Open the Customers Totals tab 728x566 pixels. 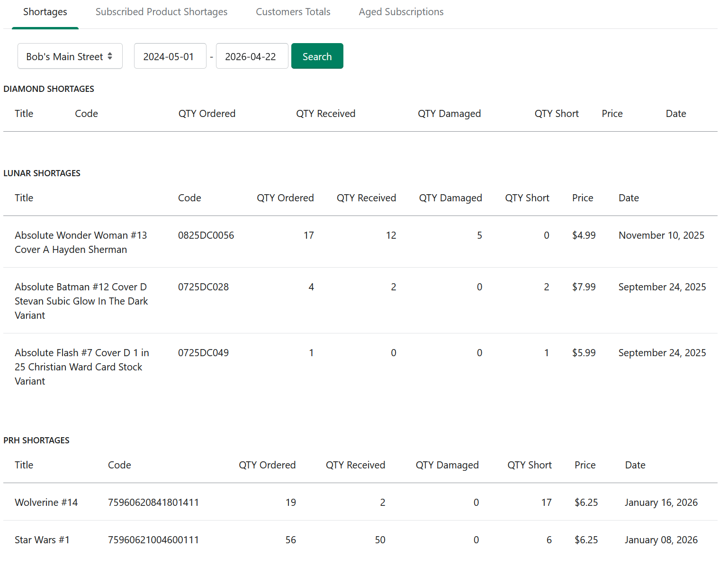tap(293, 12)
